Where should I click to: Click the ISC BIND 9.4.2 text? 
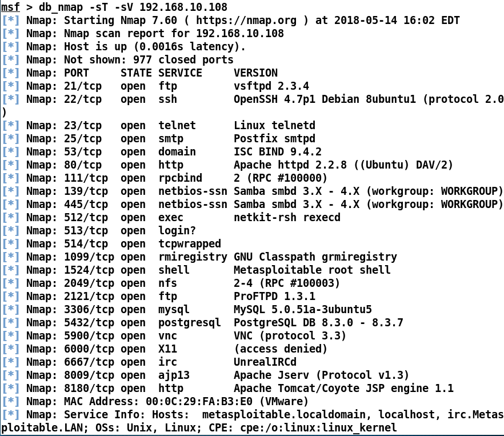tap(277, 152)
